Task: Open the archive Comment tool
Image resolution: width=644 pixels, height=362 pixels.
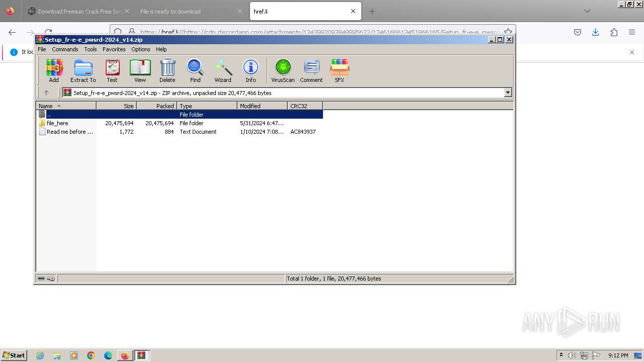Action: point(311,70)
